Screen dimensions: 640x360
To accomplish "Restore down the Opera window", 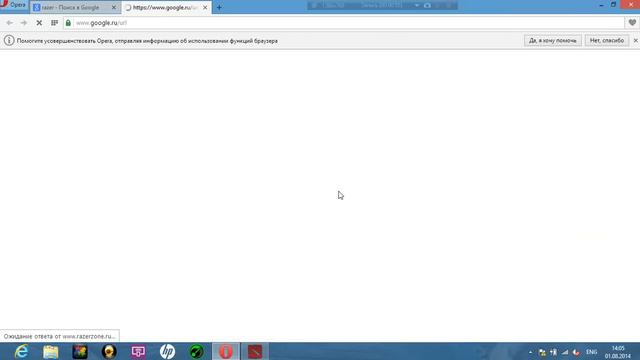I will click(x=613, y=4).
